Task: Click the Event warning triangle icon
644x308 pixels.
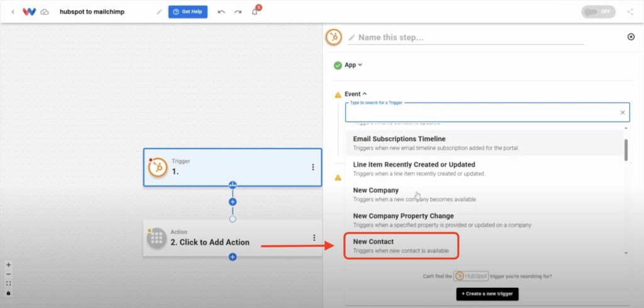Action: [338, 94]
